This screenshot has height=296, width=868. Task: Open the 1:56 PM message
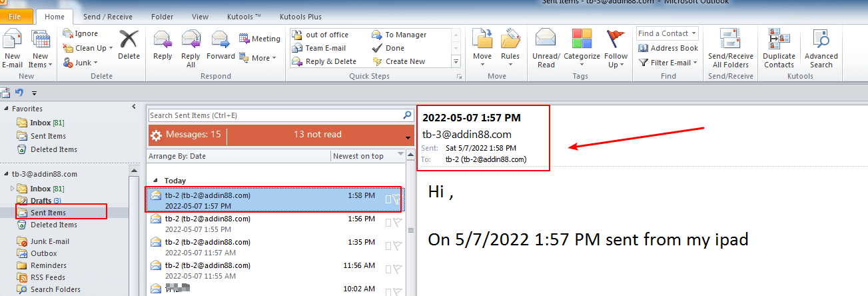275,223
